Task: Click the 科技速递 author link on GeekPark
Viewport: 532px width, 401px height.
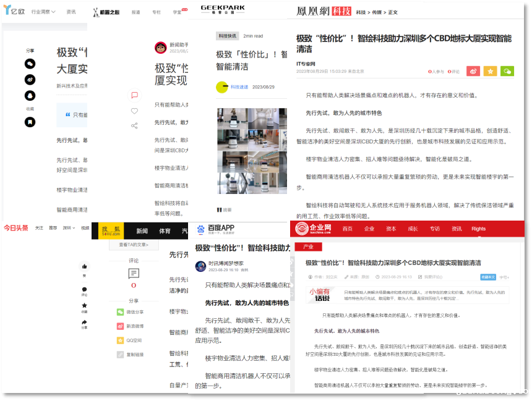Action: click(239, 87)
